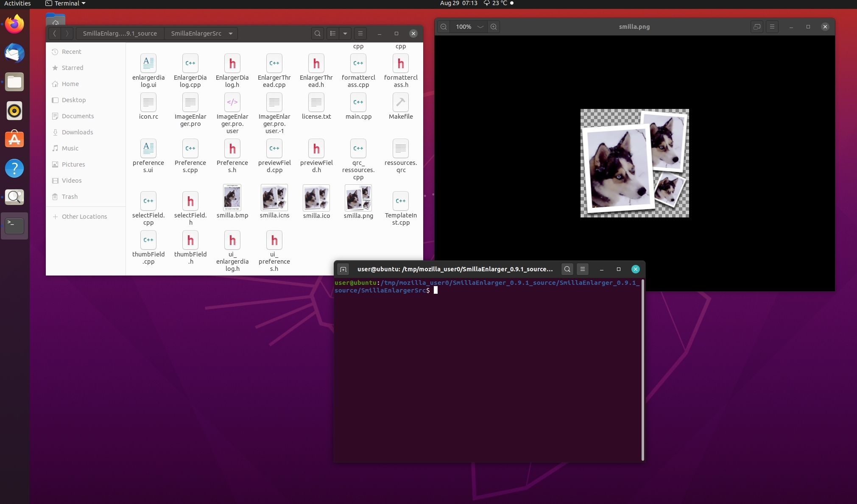Click Activities in the top bar
Image resolution: width=857 pixels, height=504 pixels.
pyautogui.click(x=17, y=3)
